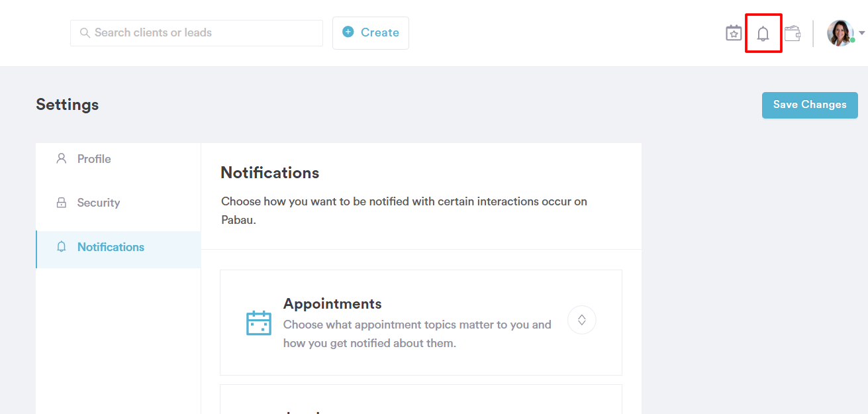Open the account dropdown arrow beside avatar
This screenshot has height=414, width=868.
(861, 33)
